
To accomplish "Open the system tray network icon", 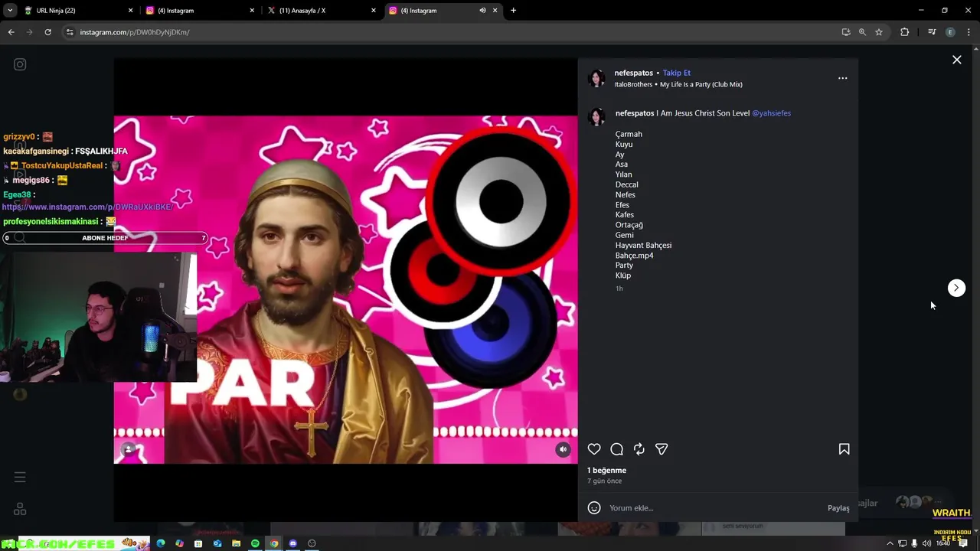I will (x=902, y=543).
